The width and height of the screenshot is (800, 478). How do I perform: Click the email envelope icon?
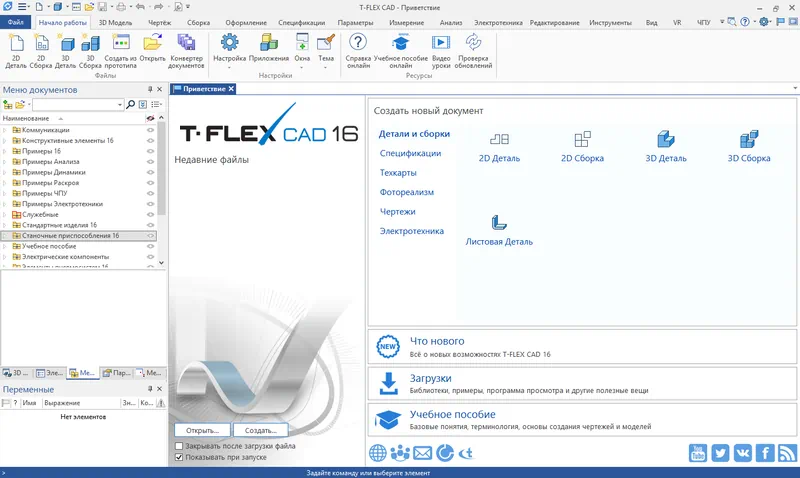[422, 453]
